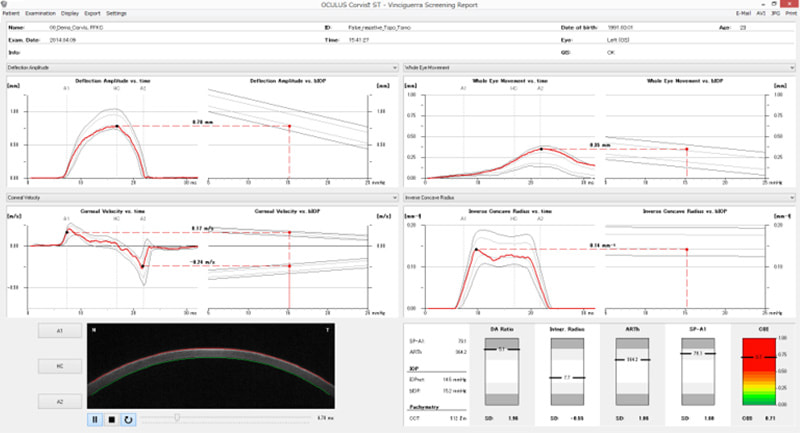This screenshot has width=800, height=433.
Task: Open the Display menu
Action: point(70,13)
